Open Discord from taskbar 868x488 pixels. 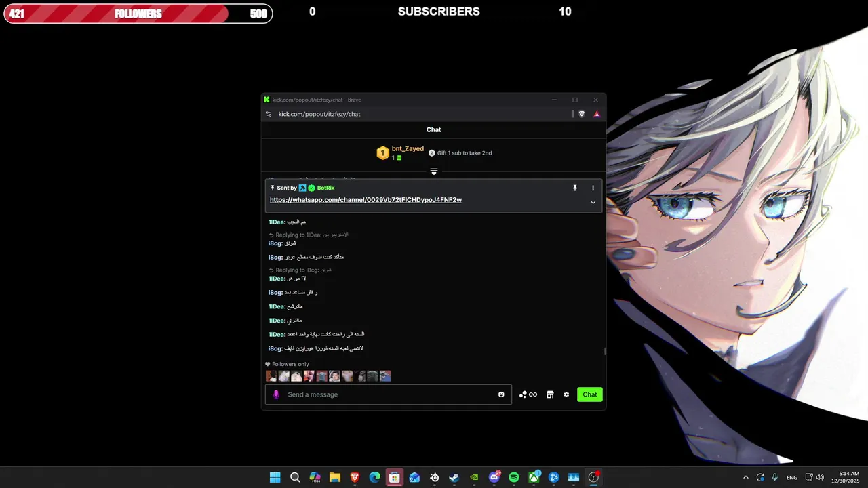click(x=494, y=477)
